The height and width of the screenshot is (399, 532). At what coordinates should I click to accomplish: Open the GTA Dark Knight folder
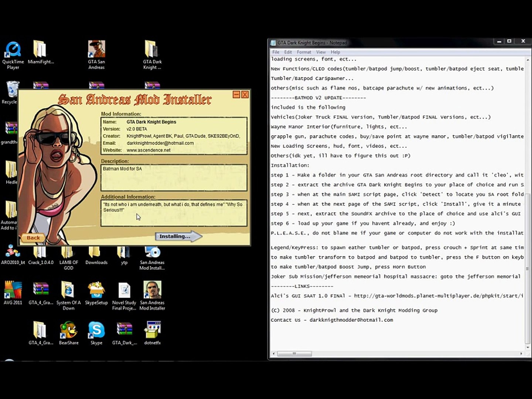[x=152, y=55]
